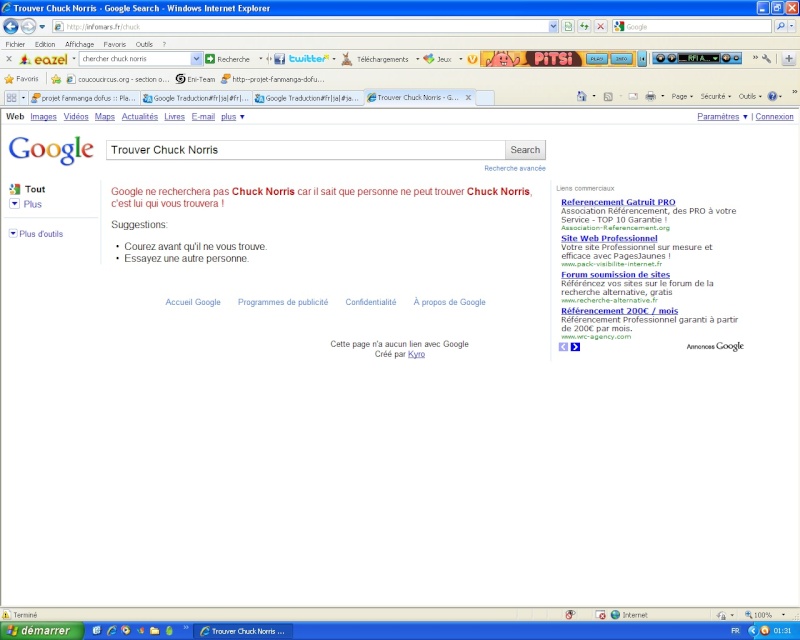
Task: Go back with the browser Back arrow
Action: point(11,27)
